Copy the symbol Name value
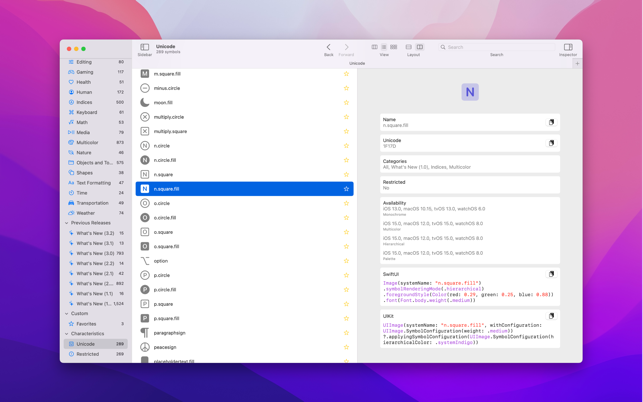This screenshot has height=402, width=643. (x=552, y=122)
